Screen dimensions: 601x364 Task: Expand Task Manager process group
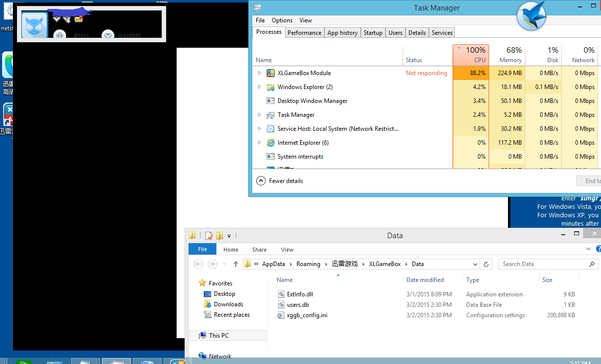point(259,115)
